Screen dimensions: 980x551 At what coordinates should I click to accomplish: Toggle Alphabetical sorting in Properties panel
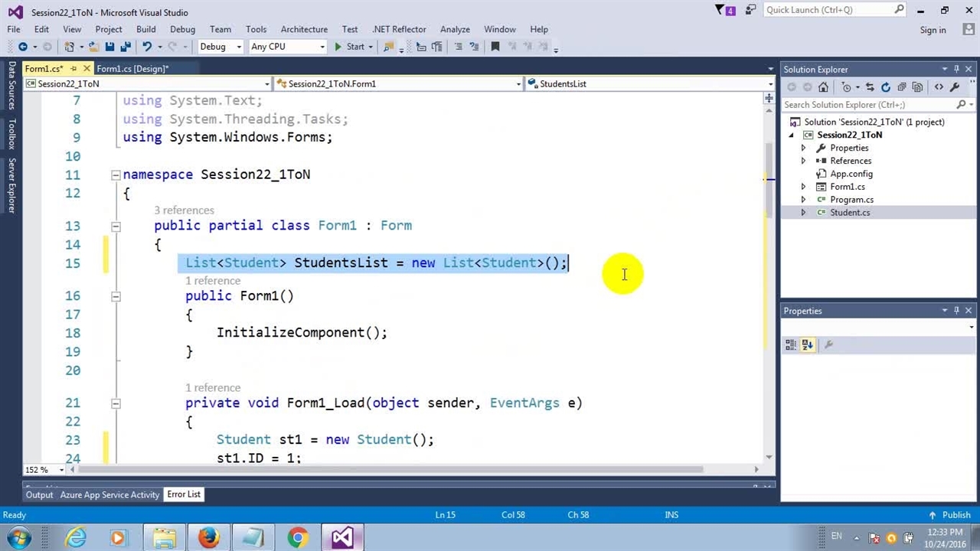tap(807, 345)
